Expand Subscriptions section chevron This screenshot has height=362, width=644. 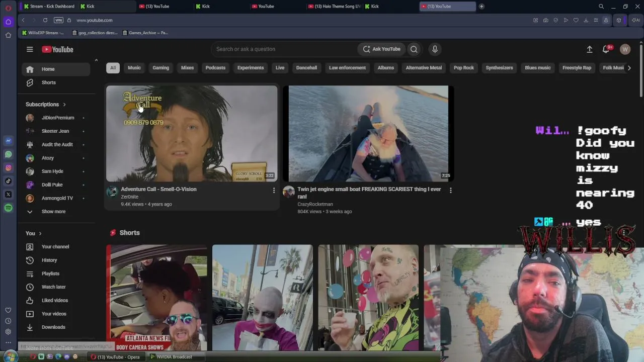coord(64,105)
